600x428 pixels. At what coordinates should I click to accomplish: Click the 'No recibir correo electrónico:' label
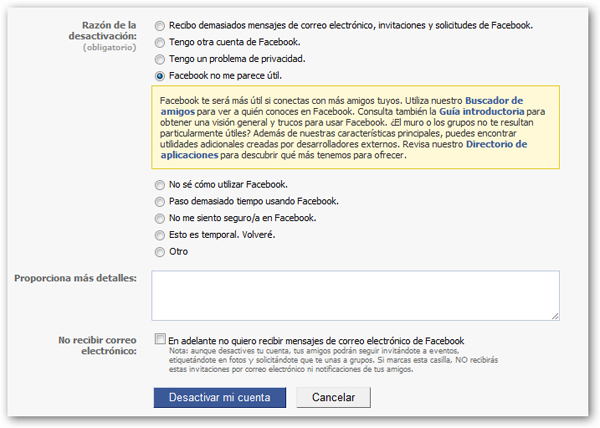pos(98,345)
